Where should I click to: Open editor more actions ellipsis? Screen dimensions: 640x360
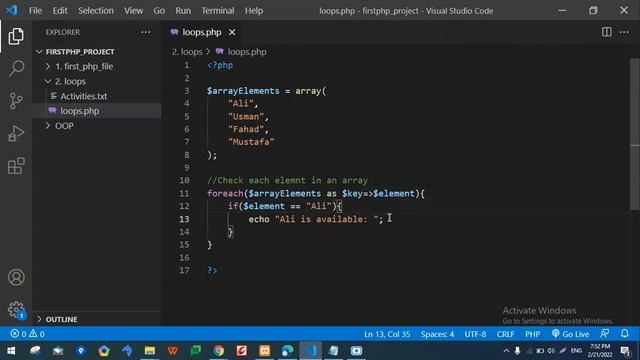tap(624, 32)
